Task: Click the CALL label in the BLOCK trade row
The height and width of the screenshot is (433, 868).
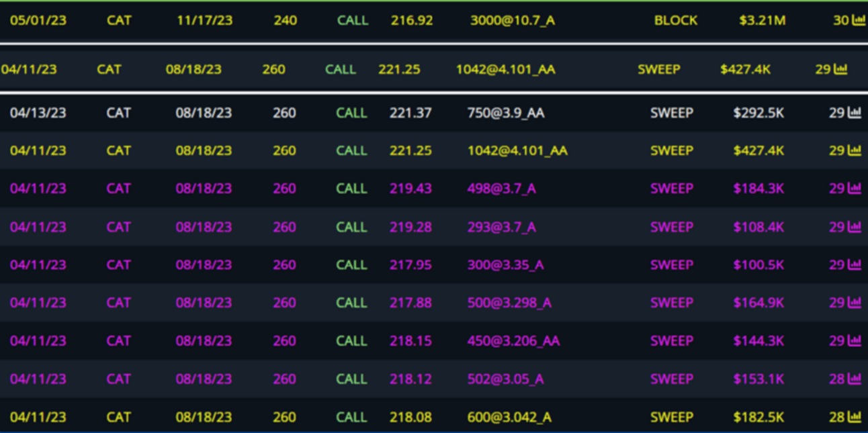Action: click(x=353, y=20)
